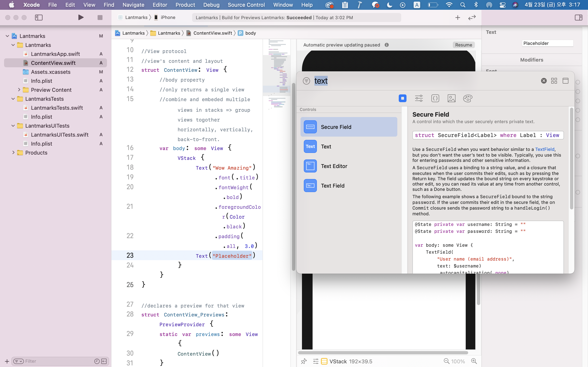Viewport: 588px width, 367px height.
Task: Open the Editor menu
Action: pyautogui.click(x=160, y=5)
